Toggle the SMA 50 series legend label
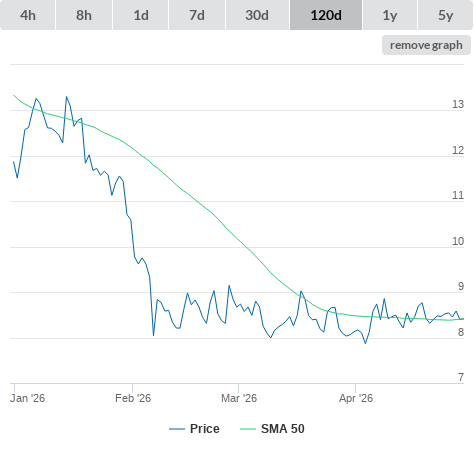This screenshot has height=455, width=474. tap(283, 429)
